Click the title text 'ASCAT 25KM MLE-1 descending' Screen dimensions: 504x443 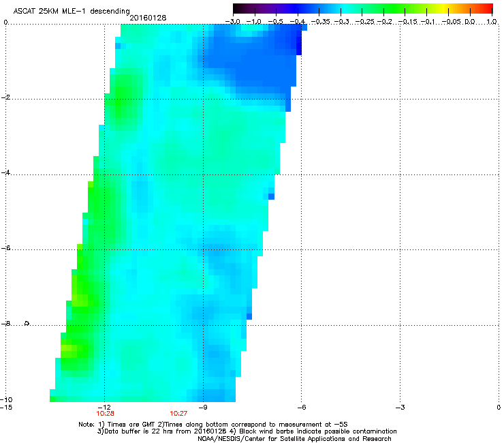[x=72, y=12]
